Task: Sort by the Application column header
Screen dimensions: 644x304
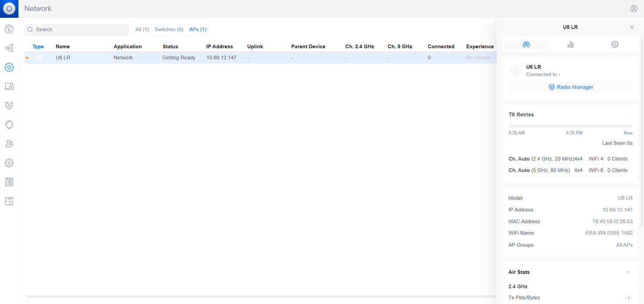Action: tap(128, 46)
